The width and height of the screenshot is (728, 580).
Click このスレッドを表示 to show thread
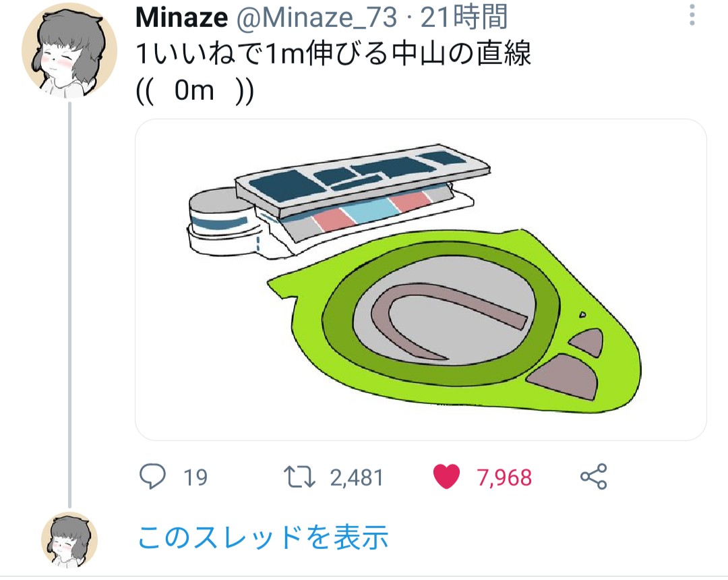pos(263,538)
